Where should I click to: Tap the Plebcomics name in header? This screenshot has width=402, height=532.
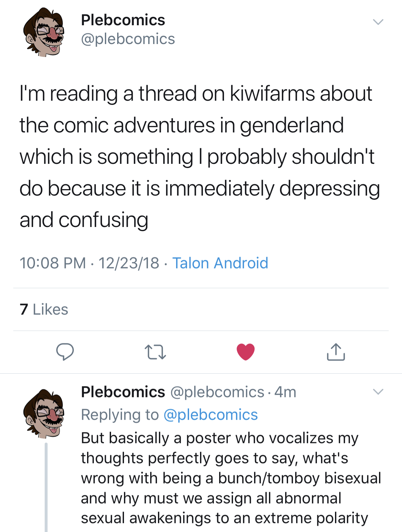click(x=123, y=20)
